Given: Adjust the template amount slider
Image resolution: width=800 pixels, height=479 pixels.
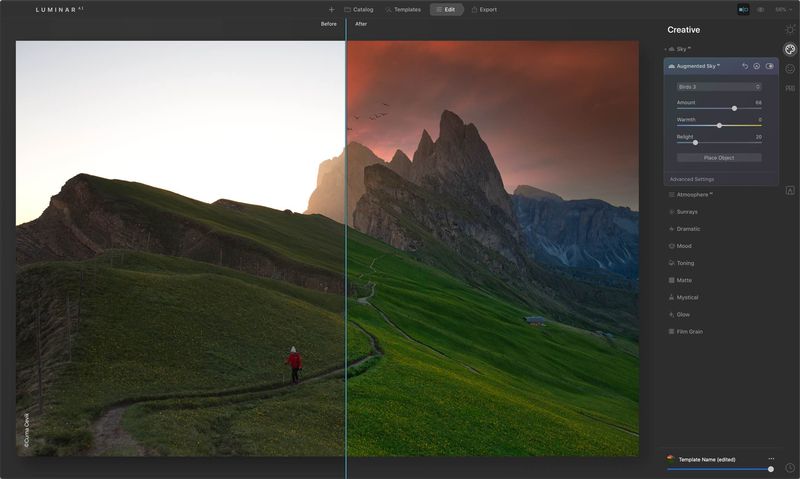Looking at the screenshot, I should coord(770,469).
